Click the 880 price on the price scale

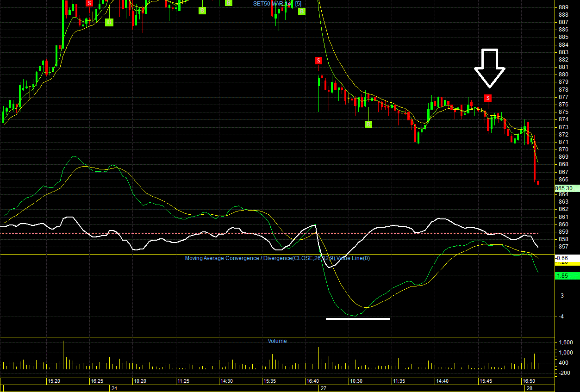click(563, 75)
